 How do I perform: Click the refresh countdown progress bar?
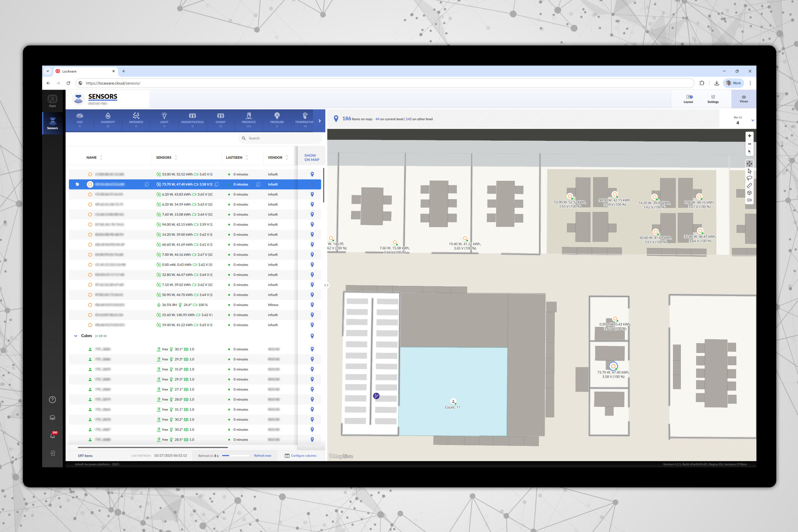tap(235, 456)
